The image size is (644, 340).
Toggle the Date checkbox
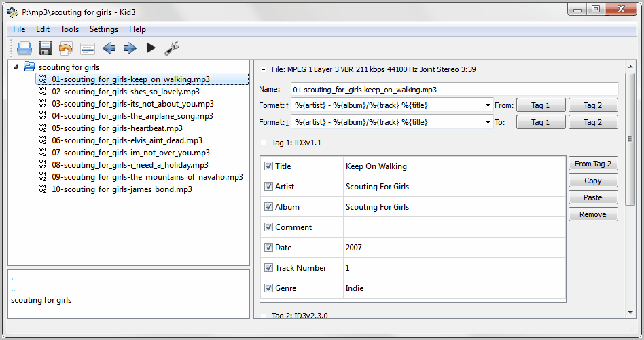(x=268, y=247)
